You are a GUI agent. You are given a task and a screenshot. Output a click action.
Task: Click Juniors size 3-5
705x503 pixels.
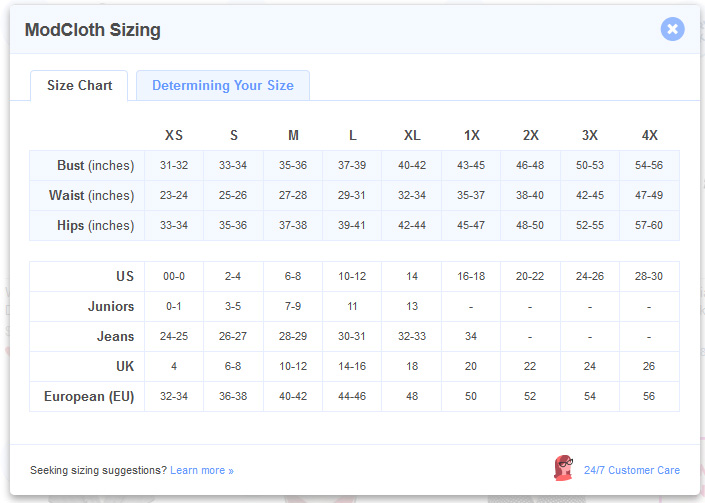point(233,307)
